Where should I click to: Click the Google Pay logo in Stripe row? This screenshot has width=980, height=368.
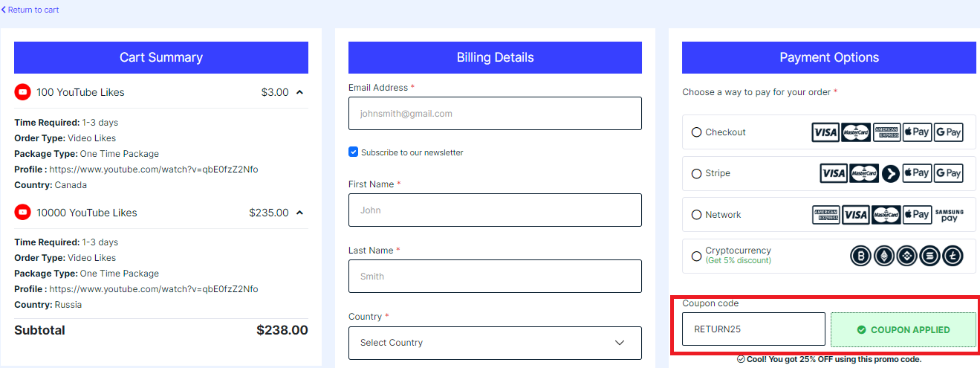coord(948,173)
